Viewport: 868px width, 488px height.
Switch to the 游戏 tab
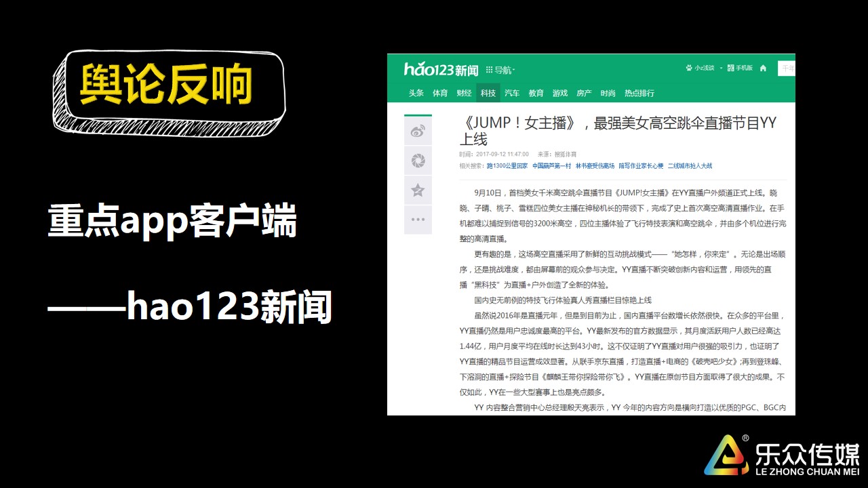(560, 93)
